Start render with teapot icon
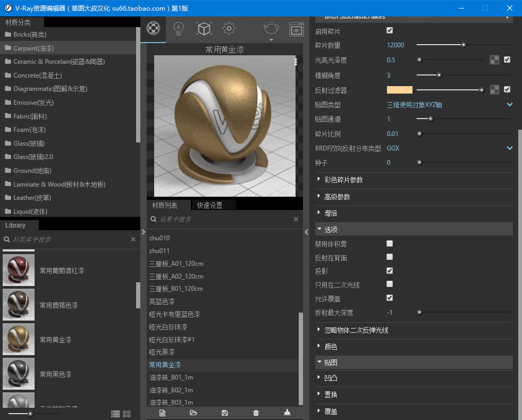Screen dimensions: 522x420 click(271, 28)
